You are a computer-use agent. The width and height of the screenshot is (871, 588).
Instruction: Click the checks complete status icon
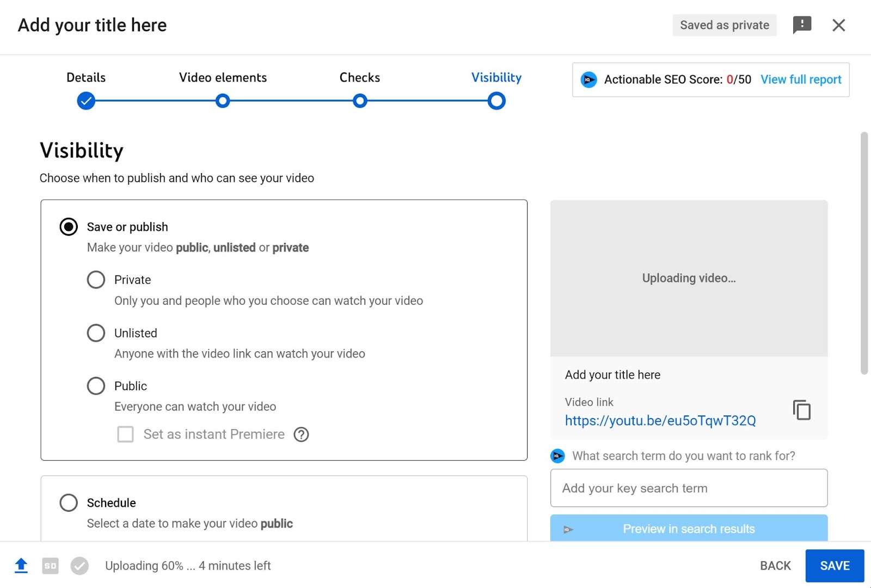click(x=79, y=566)
